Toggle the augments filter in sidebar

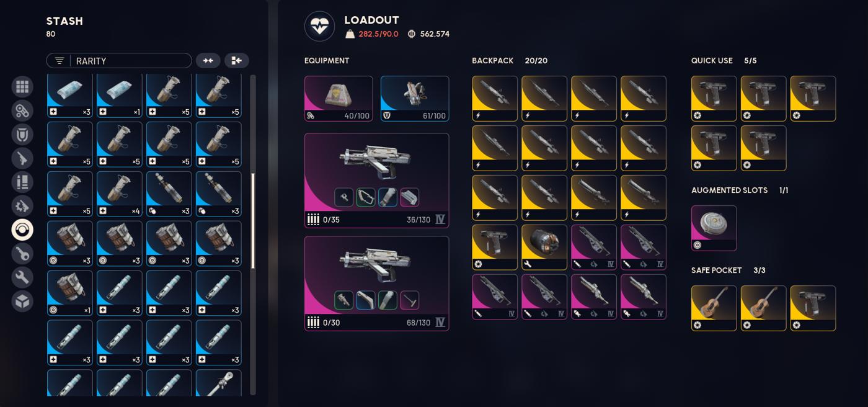click(x=22, y=110)
